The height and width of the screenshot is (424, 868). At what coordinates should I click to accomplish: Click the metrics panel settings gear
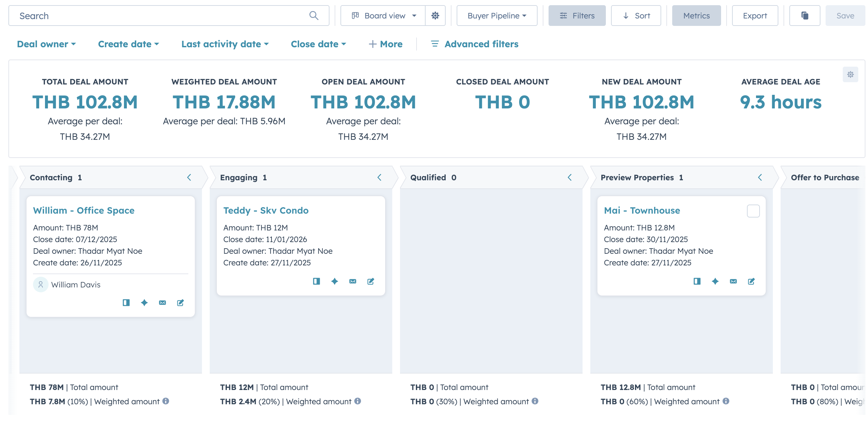[x=851, y=74]
